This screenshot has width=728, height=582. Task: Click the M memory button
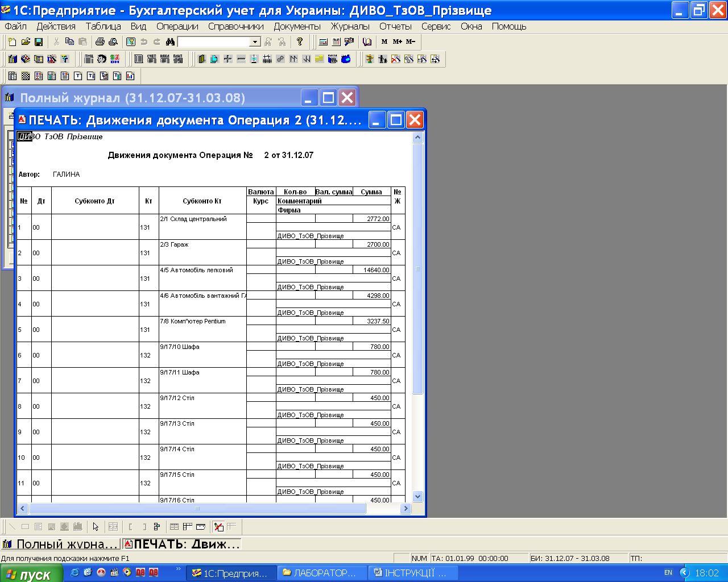pos(384,41)
